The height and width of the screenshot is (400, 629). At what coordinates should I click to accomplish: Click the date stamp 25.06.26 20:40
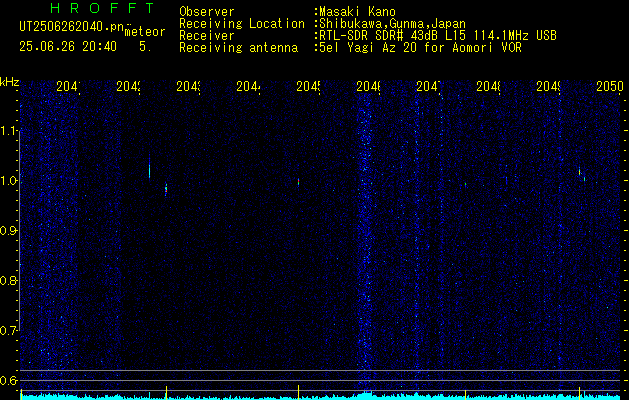click(x=68, y=47)
